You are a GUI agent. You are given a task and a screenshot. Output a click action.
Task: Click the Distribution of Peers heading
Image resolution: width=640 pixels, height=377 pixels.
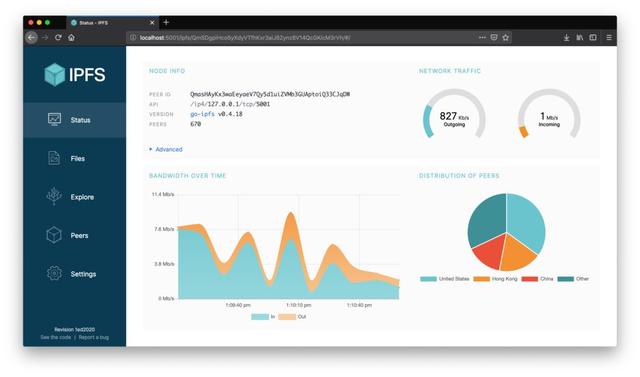[459, 176]
